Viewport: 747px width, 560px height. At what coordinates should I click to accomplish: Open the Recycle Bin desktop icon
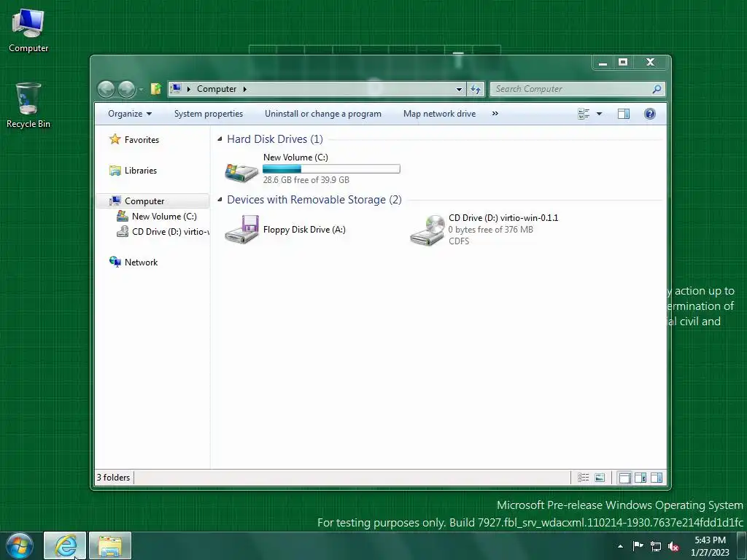coord(28,105)
